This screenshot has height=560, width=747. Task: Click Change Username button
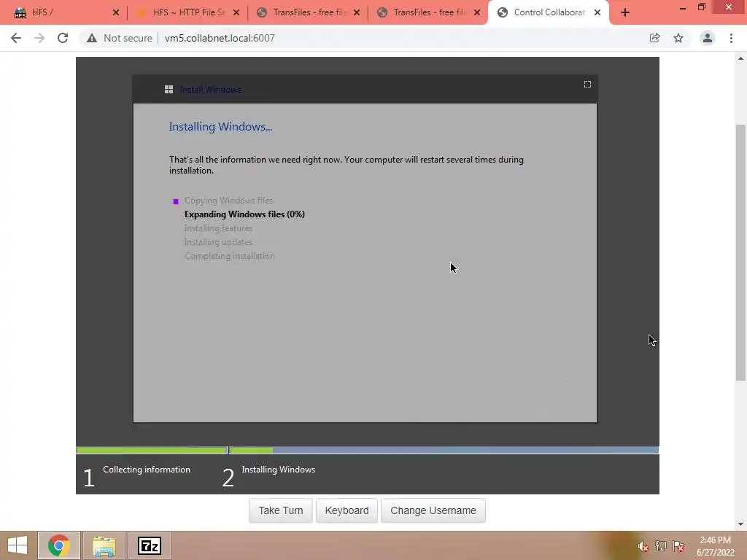click(433, 510)
